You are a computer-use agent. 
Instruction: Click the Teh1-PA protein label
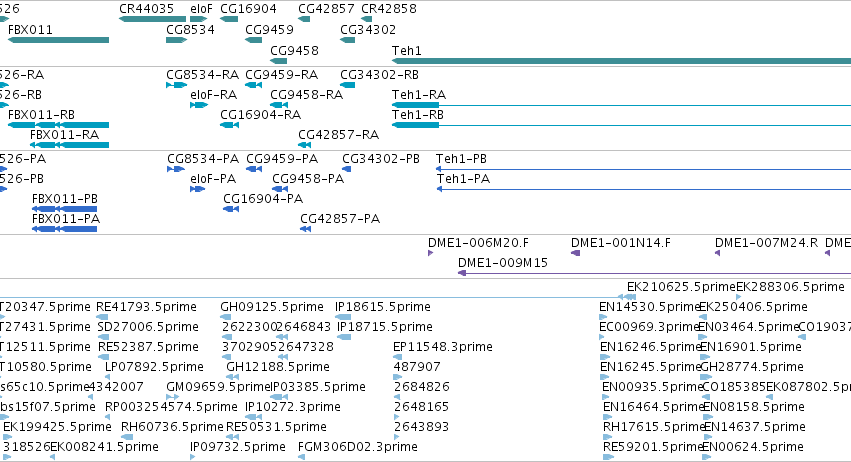(x=463, y=179)
